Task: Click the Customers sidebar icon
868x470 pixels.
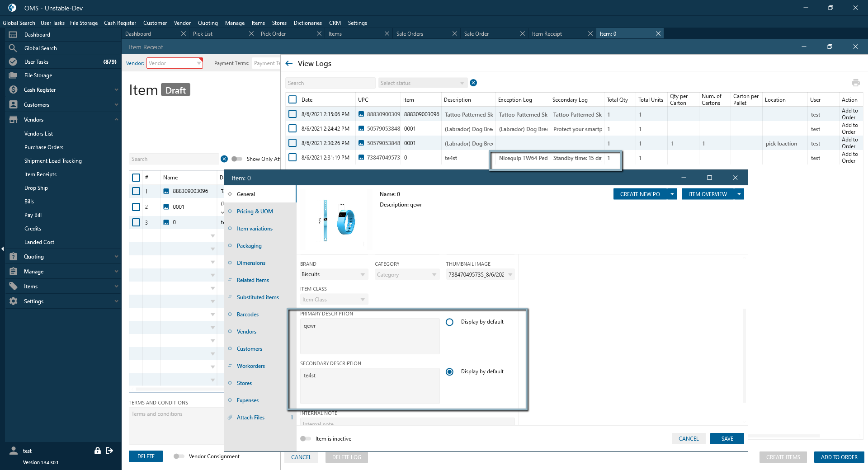Action: [x=13, y=105]
